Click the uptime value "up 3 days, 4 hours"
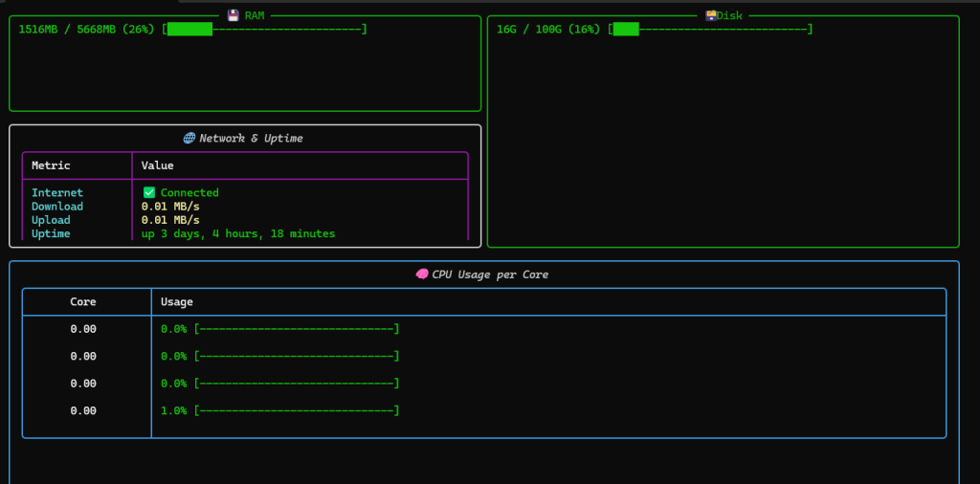This screenshot has width=980, height=484. click(x=238, y=233)
